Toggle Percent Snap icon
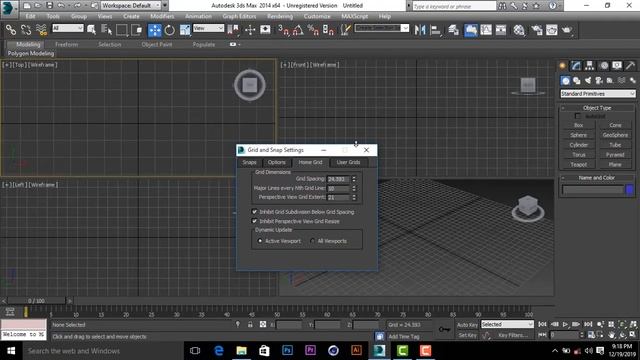 (x=313, y=30)
